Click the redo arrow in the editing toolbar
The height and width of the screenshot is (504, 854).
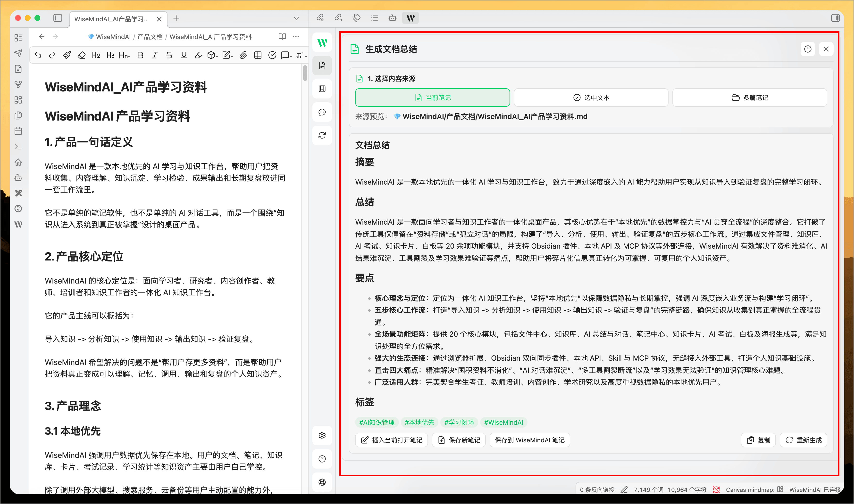(x=52, y=55)
